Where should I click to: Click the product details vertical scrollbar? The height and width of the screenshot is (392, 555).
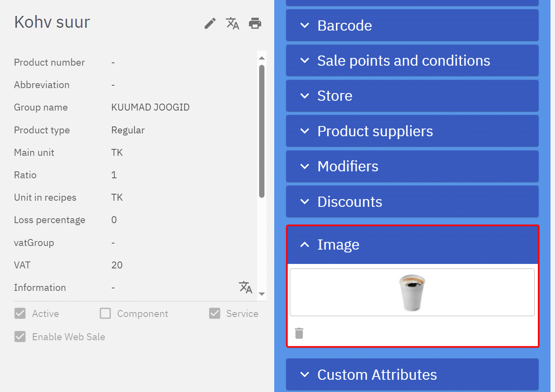(262, 131)
